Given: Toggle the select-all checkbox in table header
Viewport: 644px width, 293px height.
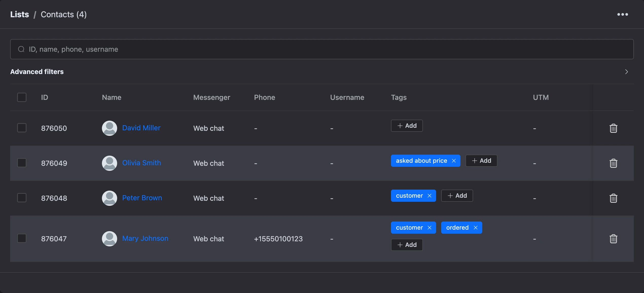Looking at the screenshot, I should point(22,97).
